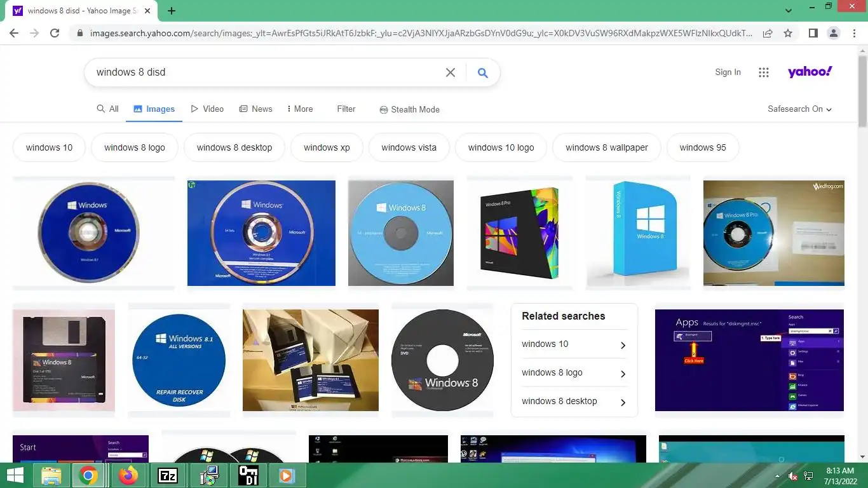
Task: Switch to News results tab
Action: [255, 109]
